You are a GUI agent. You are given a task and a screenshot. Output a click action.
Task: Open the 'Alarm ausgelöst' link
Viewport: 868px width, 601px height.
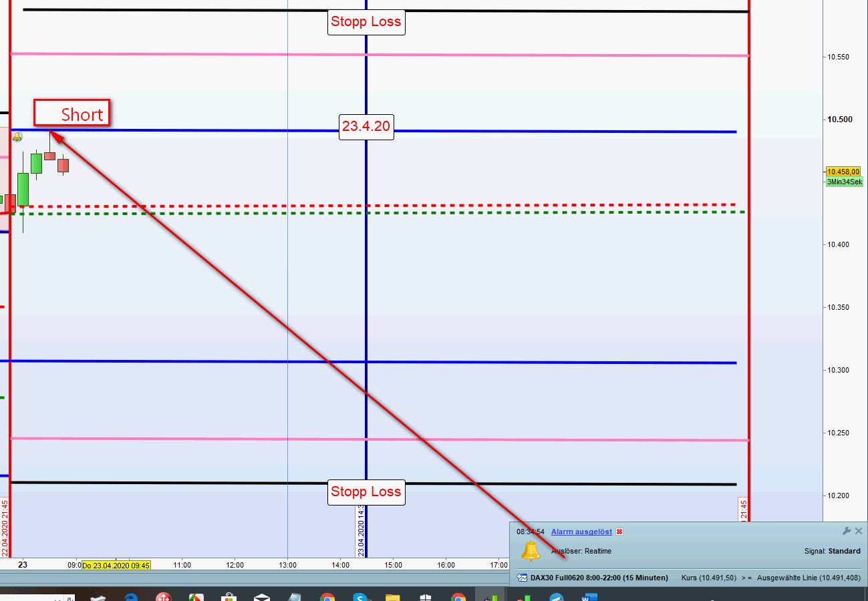click(581, 532)
